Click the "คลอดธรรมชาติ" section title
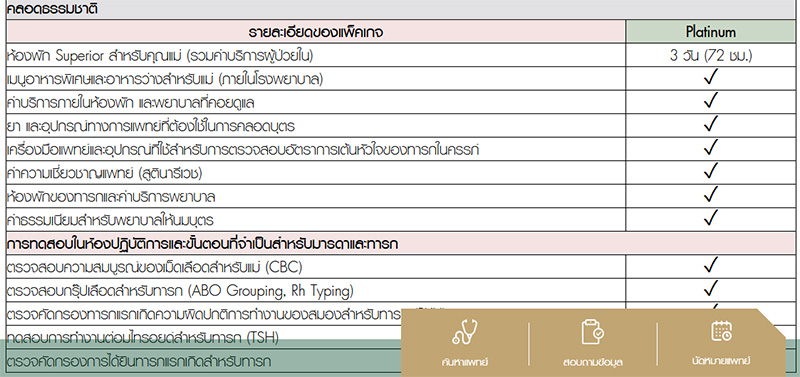Viewport: 800px width, 377px height. pyautogui.click(x=53, y=9)
